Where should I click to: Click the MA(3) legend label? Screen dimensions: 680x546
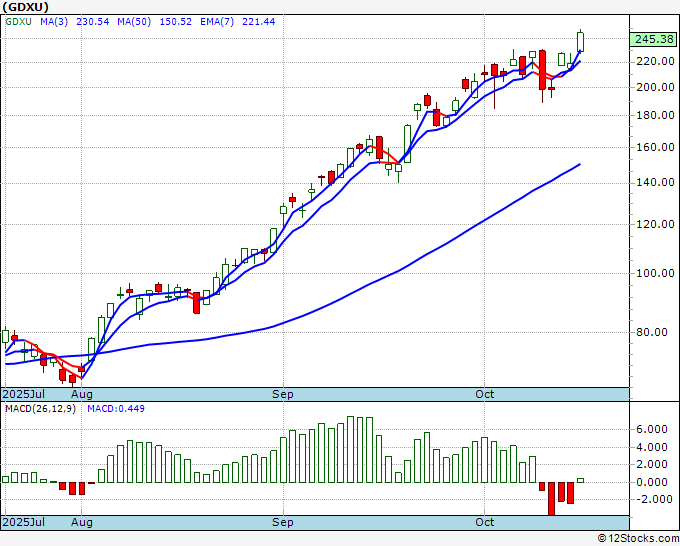[x=54, y=22]
